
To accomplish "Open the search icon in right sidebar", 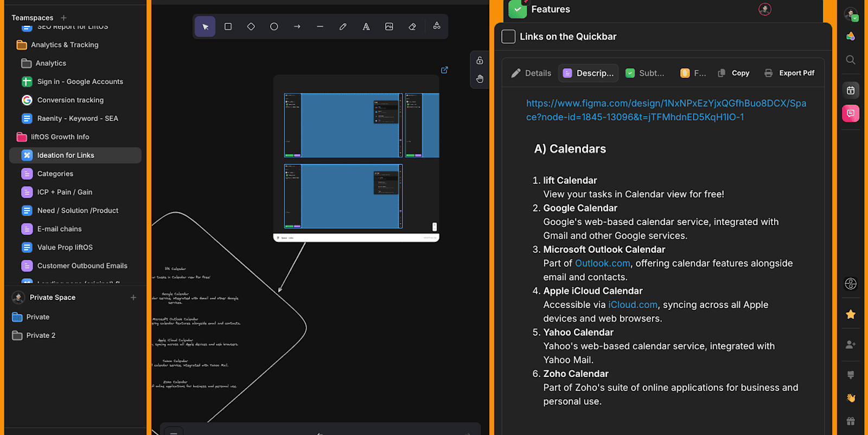I will pos(851,60).
